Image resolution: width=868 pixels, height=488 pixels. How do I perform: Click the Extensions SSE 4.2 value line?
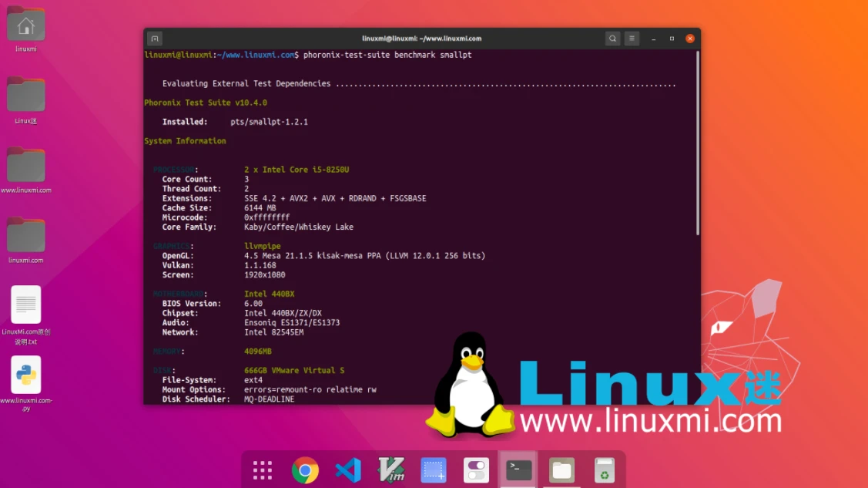point(335,198)
